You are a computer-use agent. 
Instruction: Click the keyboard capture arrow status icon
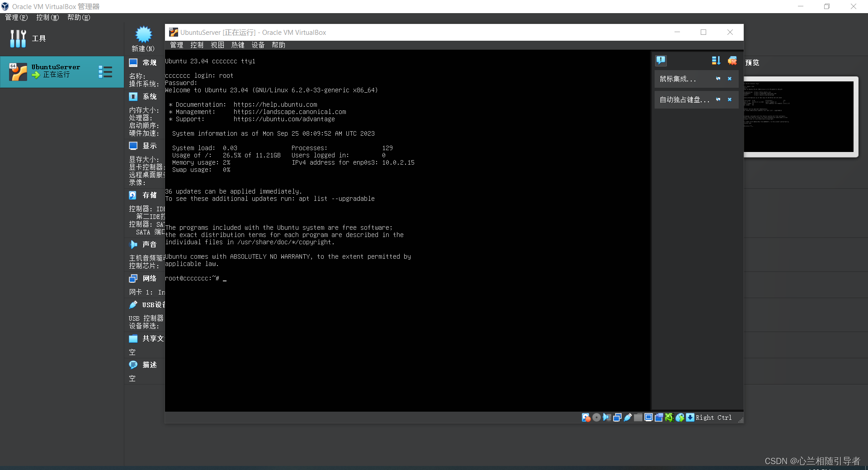(690, 418)
